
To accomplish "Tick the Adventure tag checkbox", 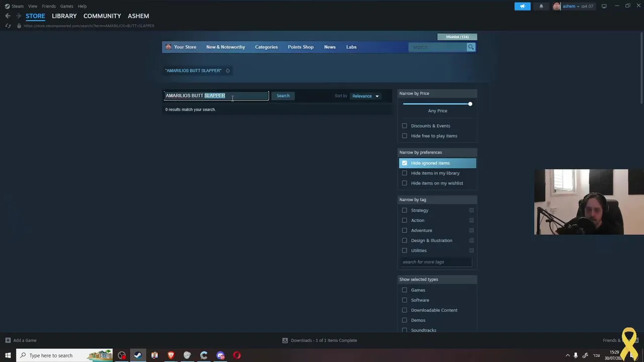I will (405, 230).
